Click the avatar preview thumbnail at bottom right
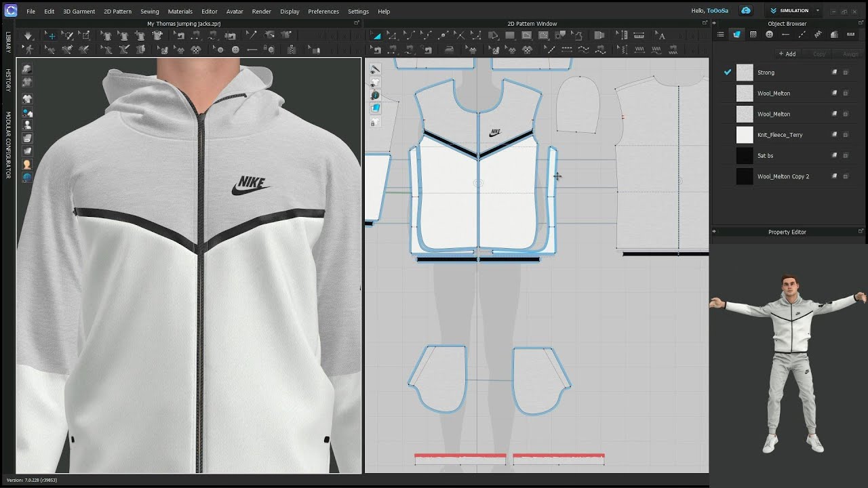 coord(789,363)
